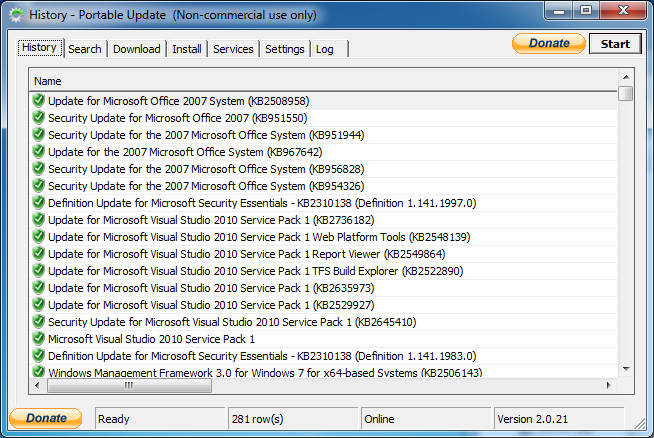Click the vertical scrollbar up arrow
654x438 pixels.
click(x=626, y=77)
